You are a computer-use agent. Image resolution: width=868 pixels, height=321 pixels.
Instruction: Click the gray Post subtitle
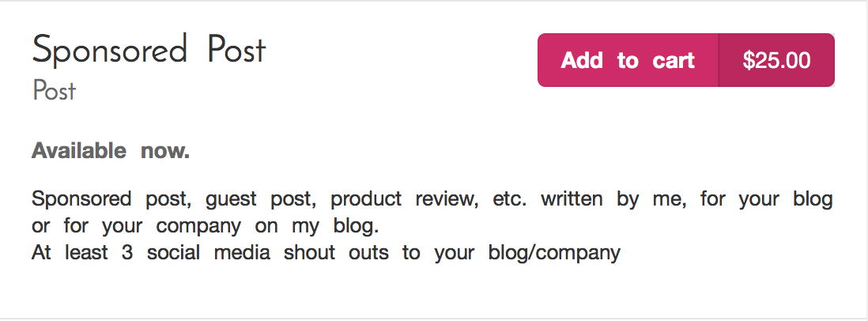tap(54, 92)
